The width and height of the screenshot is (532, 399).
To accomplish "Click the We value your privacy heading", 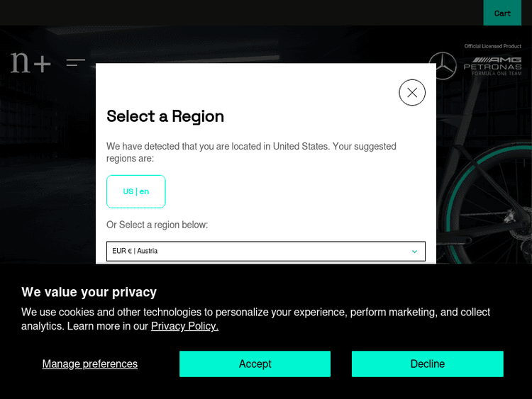I will [89, 292].
